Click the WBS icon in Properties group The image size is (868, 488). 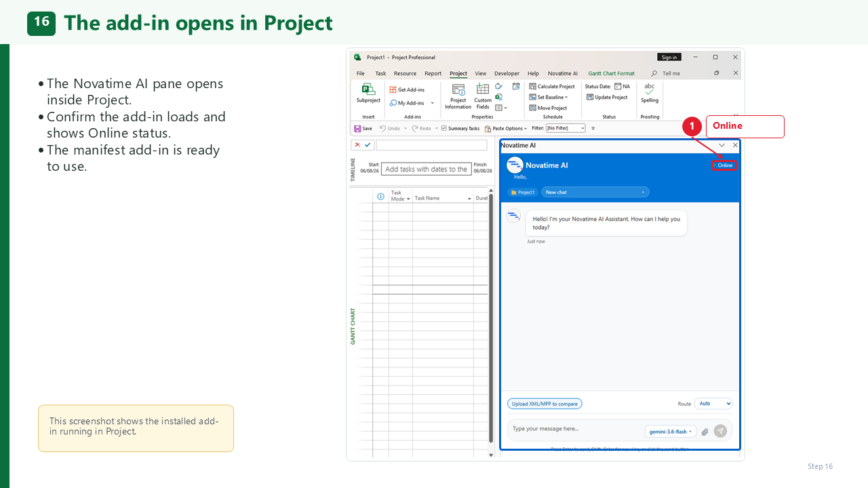coord(500,108)
